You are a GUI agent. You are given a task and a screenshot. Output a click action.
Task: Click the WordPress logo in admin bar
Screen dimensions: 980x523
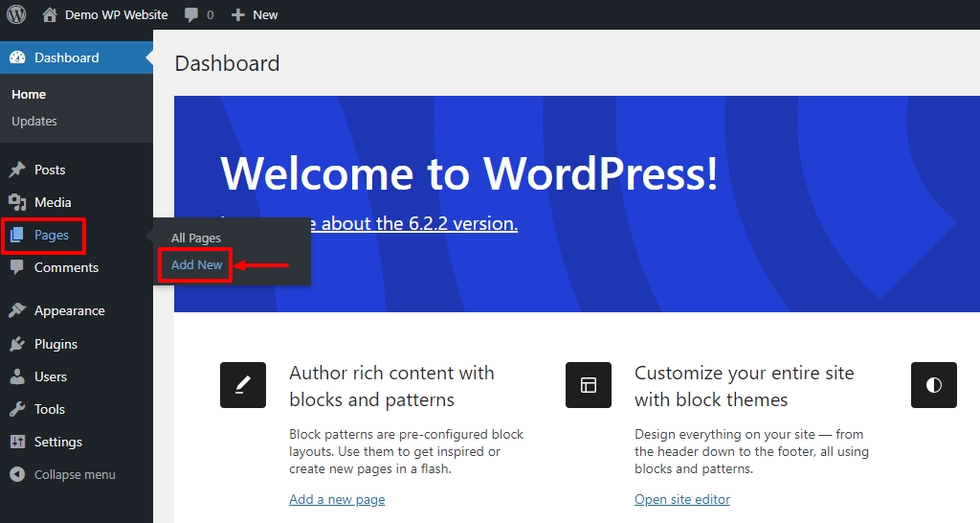[16, 14]
